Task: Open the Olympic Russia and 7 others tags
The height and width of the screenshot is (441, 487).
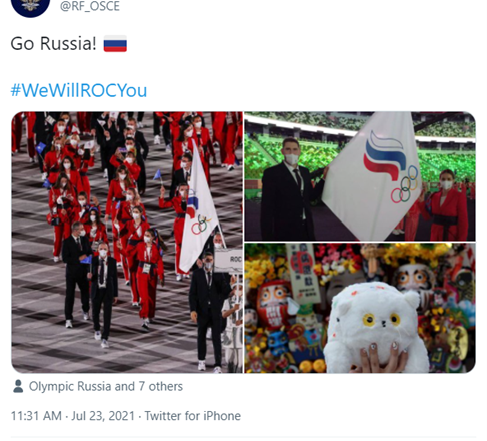Action: coord(106,386)
